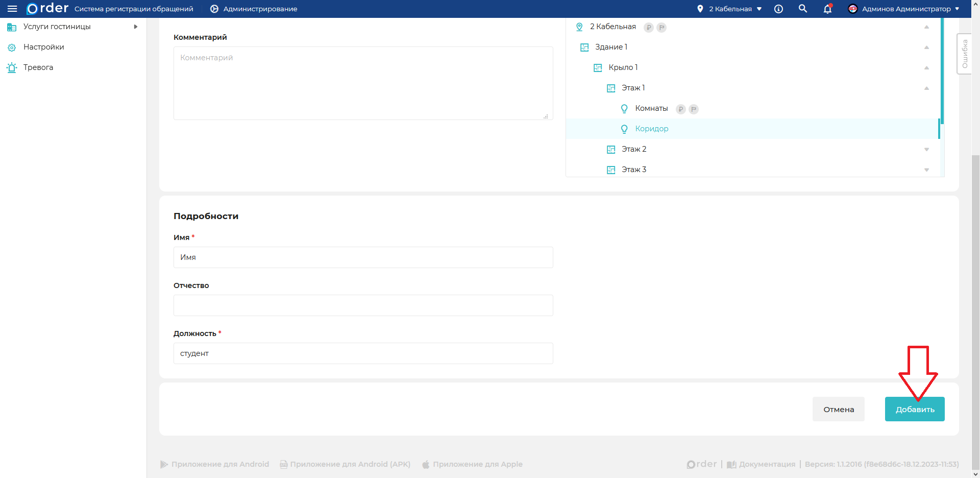Select Комнаты in location tree
This screenshot has width=980, height=478.
coord(651,108)
